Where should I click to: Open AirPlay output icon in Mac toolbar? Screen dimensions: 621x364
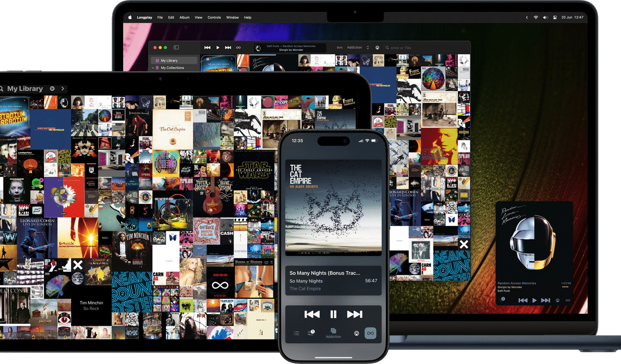[x=377, y=48]
